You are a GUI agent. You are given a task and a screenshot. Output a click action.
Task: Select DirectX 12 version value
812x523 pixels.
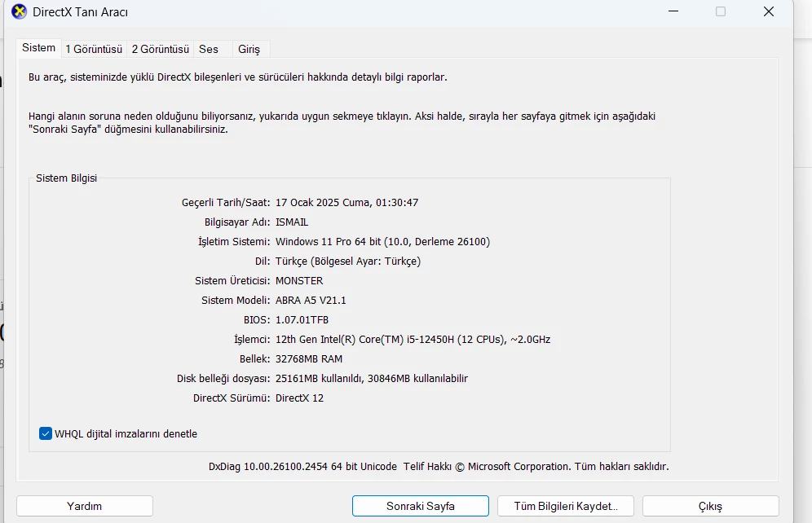pos(299,398)
